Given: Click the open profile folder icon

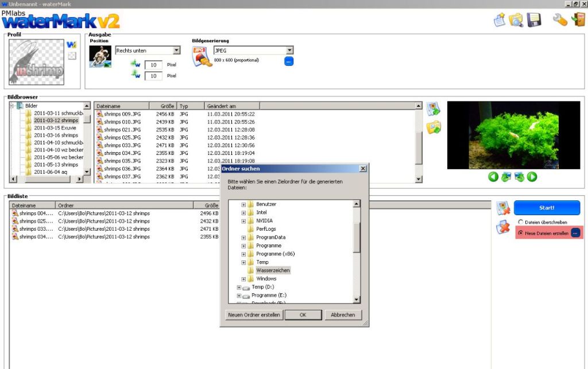Looking at the screenshot, I should tap(516, 20).
